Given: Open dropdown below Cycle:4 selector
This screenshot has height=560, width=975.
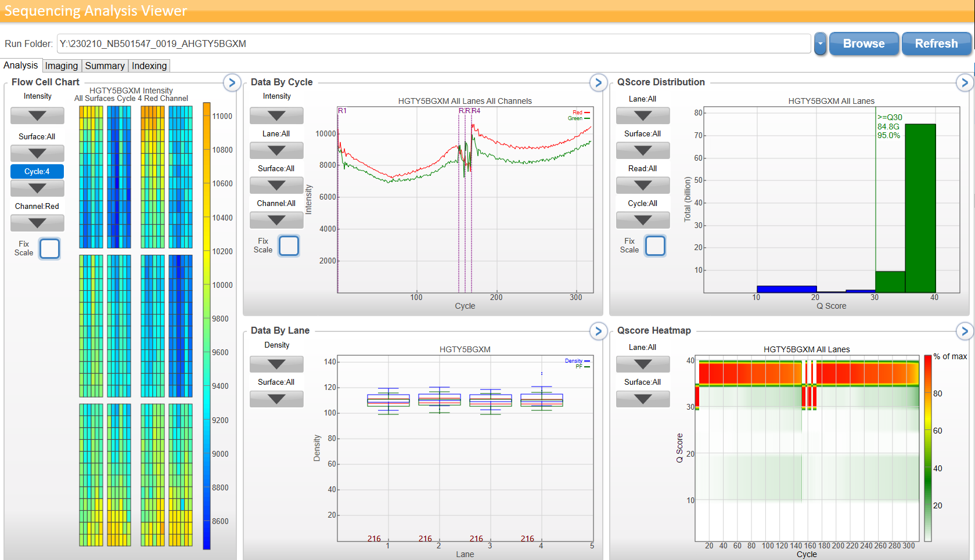Looking at the screenshot, I should tap(37, 188).
